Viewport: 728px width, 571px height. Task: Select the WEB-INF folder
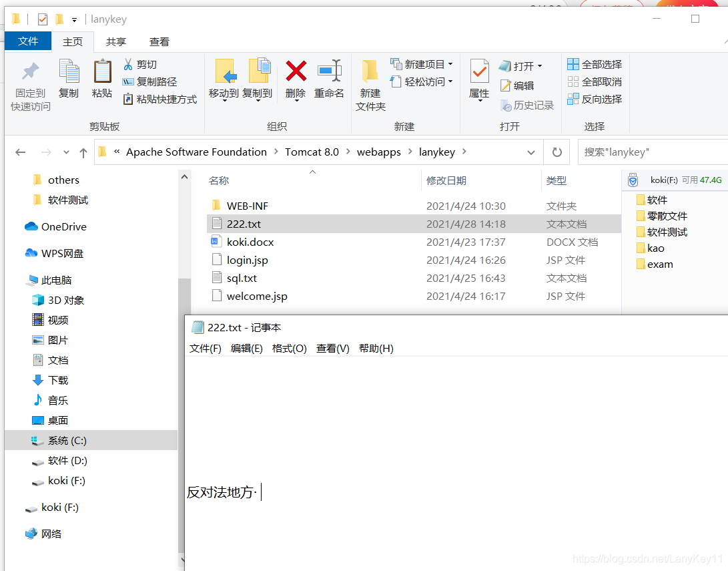click(x=247, y=206)
